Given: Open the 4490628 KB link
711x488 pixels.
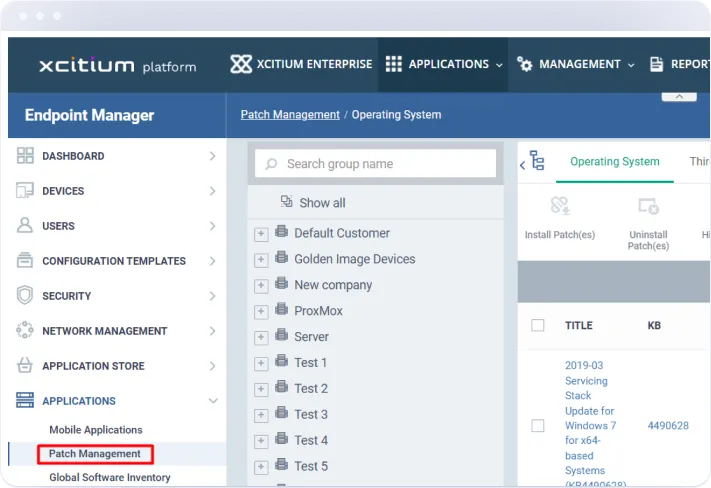Looking at the screenshot, I should pos(667,425).
